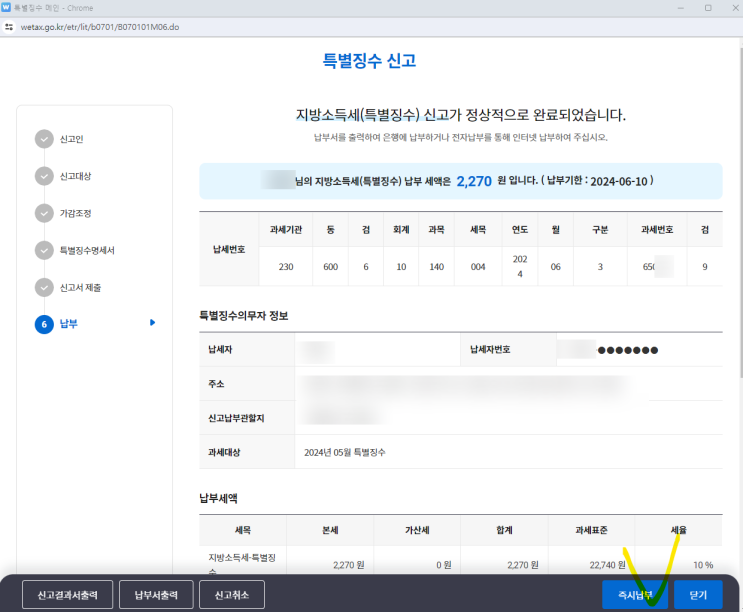Click the 과세대상 2024년 05월 특별징수 cell
The width and height of the screenshot is (743, 612).
[344, 452]
